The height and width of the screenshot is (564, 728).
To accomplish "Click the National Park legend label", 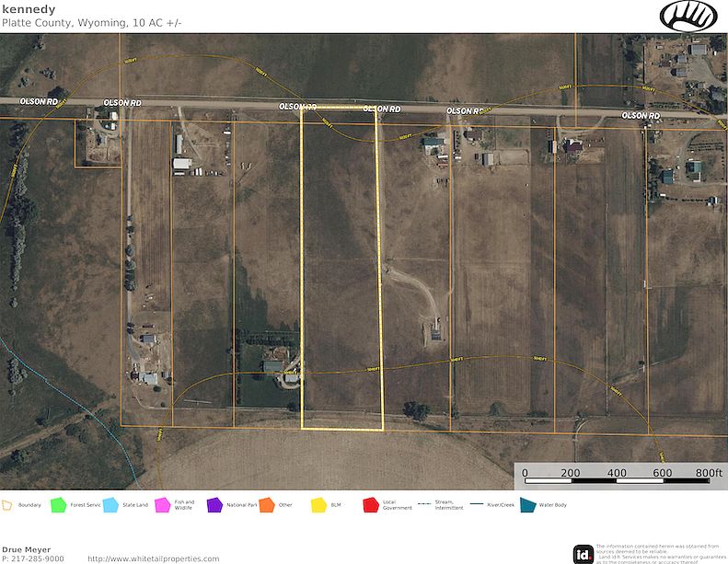I will click(242, 504).
